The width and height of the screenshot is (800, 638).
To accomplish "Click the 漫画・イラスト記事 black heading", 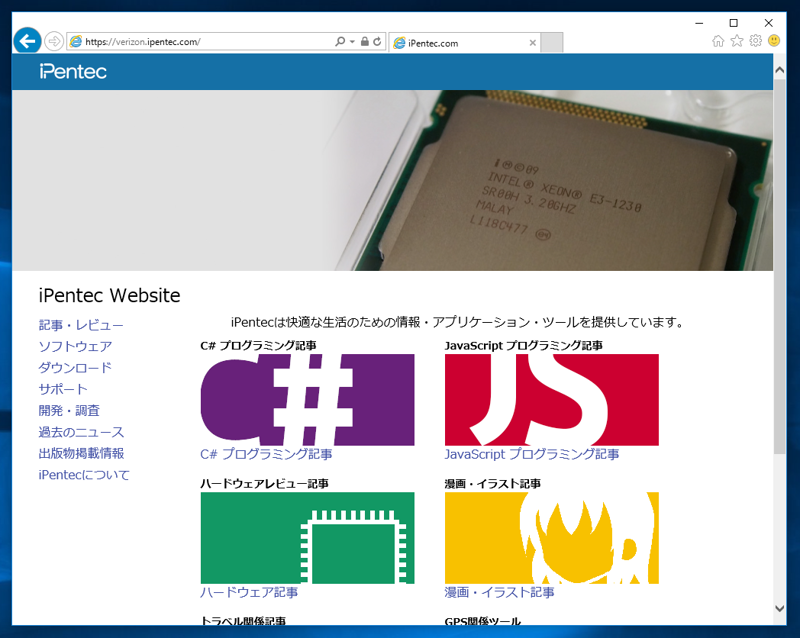I will 492,484.
